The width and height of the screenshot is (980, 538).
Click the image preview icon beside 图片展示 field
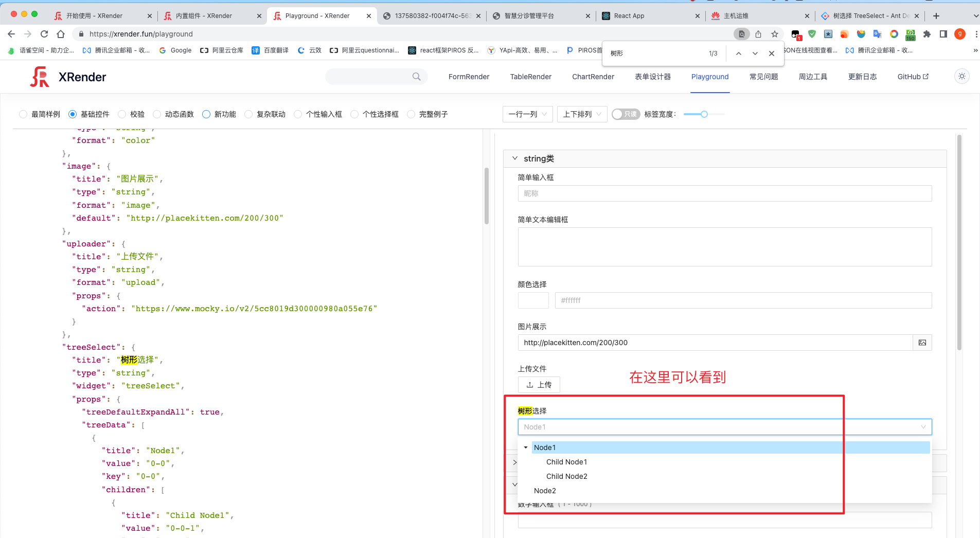click(x=923, y=343)
